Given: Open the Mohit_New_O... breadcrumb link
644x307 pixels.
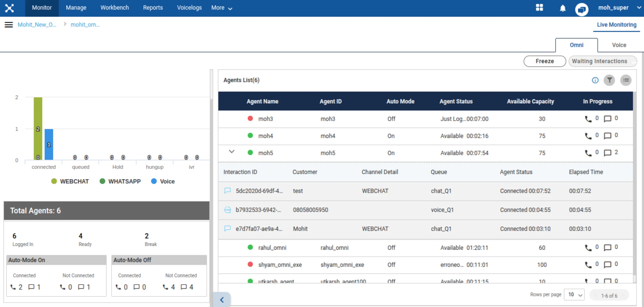Looking at the screenshot, I should click(37, 25).
